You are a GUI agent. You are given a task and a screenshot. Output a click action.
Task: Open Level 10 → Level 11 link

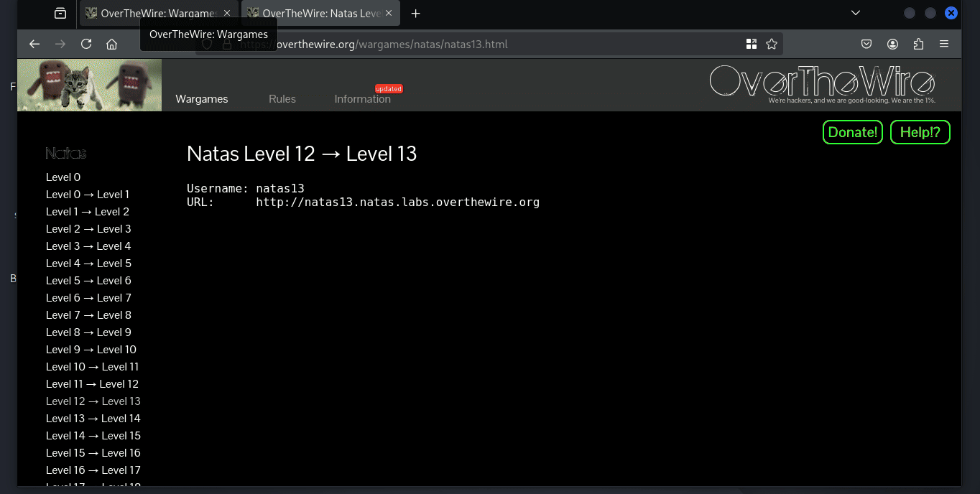click(x=93, y=367)
